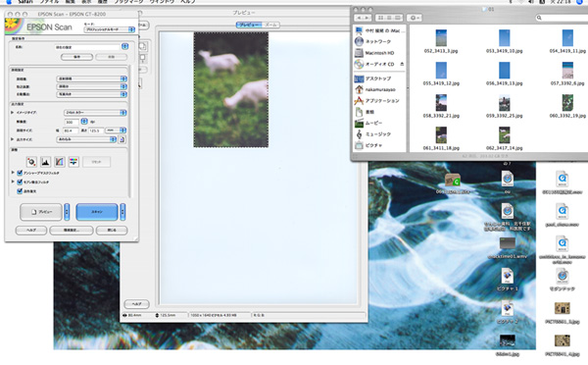This screenshot has width=588, height=365.
Task: Open the 自動露出 exposure type dropdown
Action: [x=91, y=94]
